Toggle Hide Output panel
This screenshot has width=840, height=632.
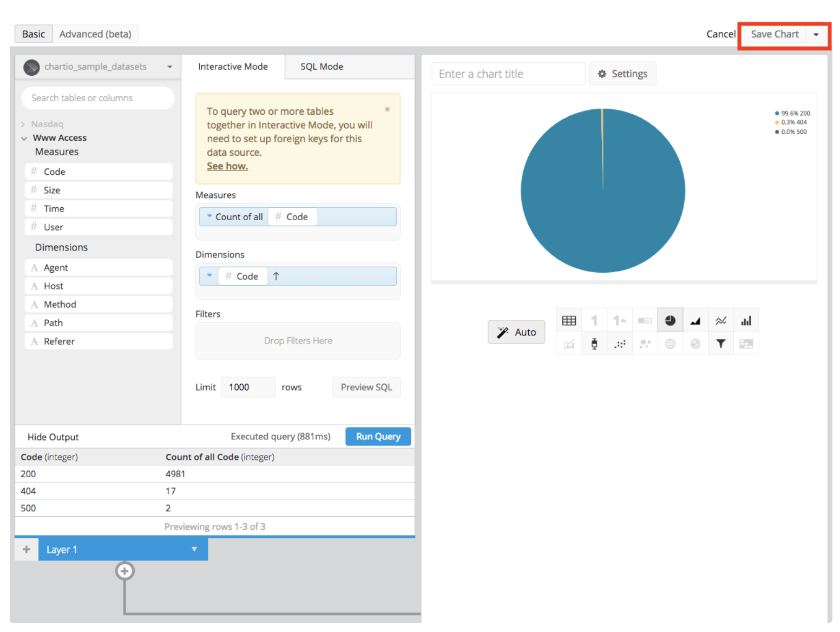tap(53, 437)
